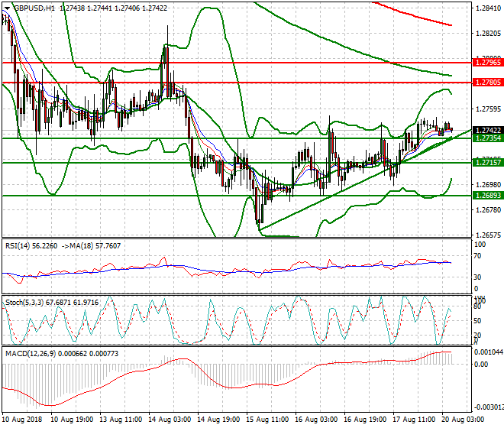The height and width of the screenshot is (428, 504).
Task: Select the green 1.26893 level tag
Action: (487, 196)
